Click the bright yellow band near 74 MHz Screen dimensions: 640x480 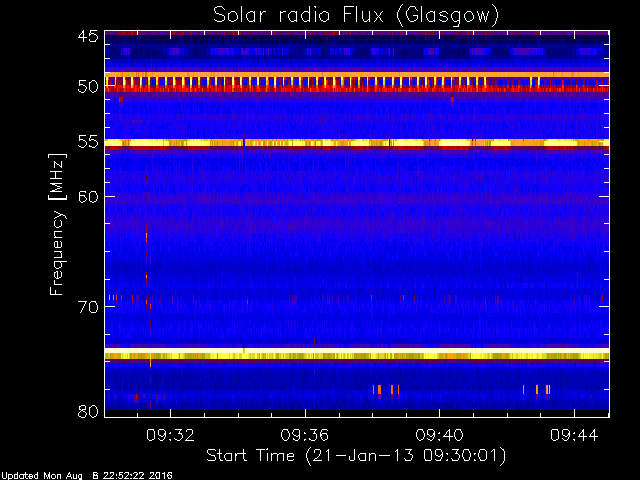pyautogui.click(x=357, y=353)
